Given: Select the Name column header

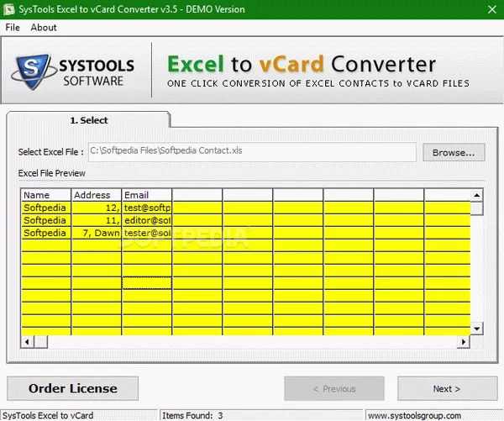Looking at the screenshot, I should point(46,195).
